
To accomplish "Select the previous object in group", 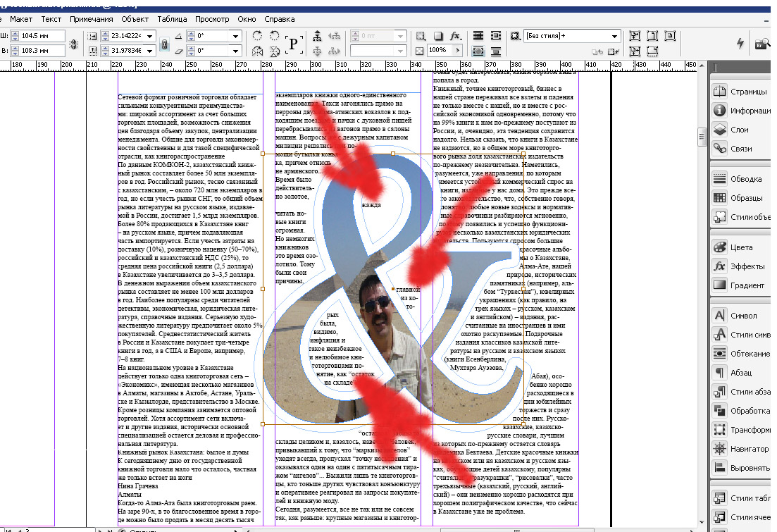I will [335, 36].
